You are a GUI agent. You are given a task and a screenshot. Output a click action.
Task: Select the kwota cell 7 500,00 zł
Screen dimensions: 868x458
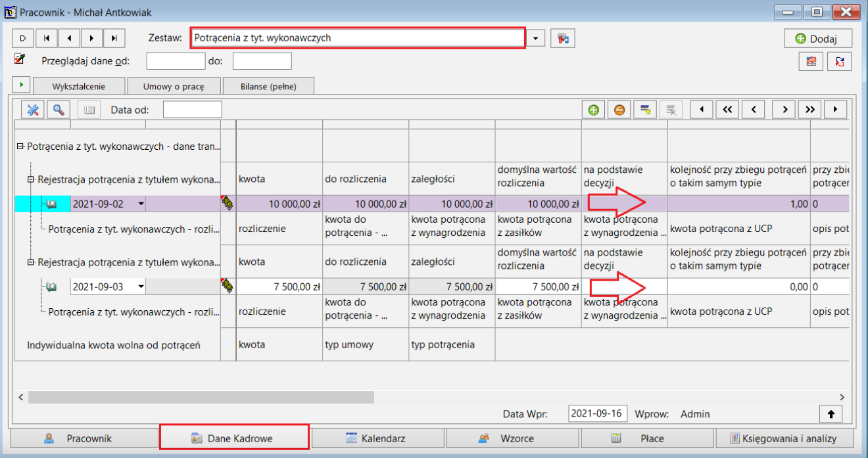(279, 286)
